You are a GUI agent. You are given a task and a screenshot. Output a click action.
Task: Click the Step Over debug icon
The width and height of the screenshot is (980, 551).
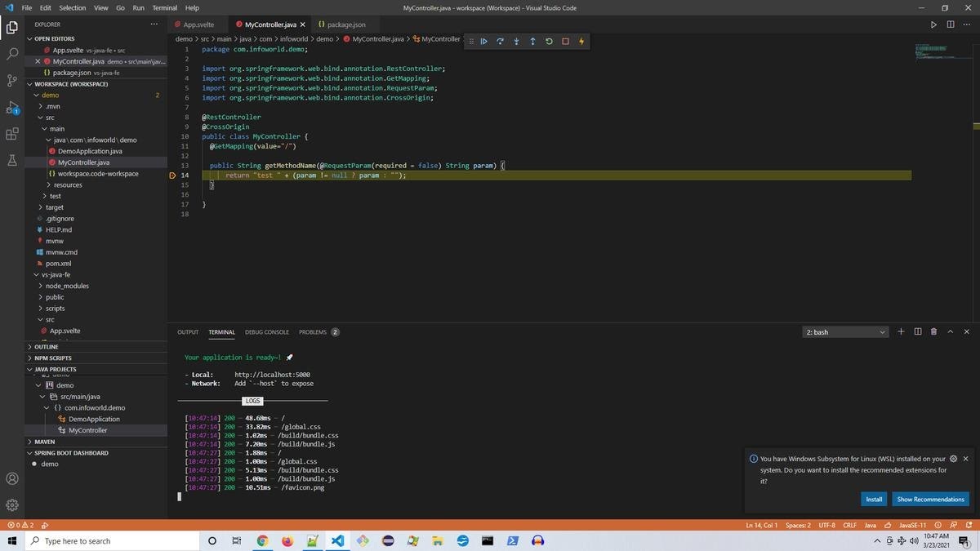click(x=501, y=41)
